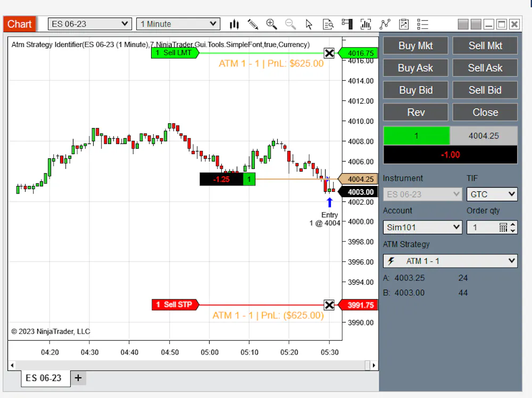Click the Buy Mkt button
The image size is (532, 398).
click(x=415, y=45)
